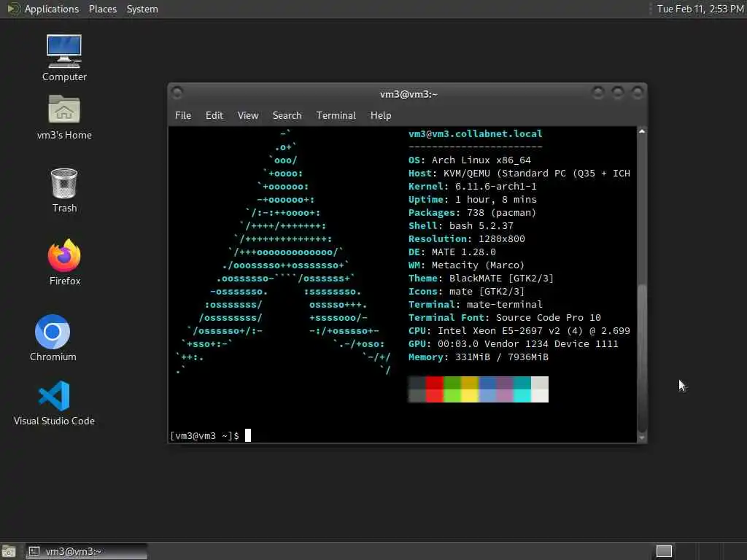The height and width of the screenshot is (560, 747).
Task: Maximize the terminal window
Action: click(x=617, y=93)
